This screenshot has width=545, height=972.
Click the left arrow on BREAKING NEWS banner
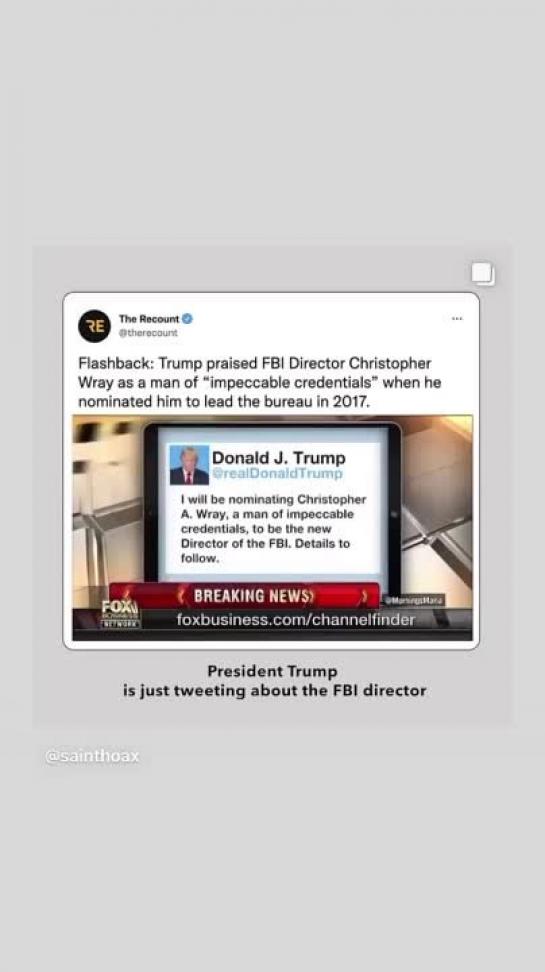pyautogui.click(x=182, y=596)
